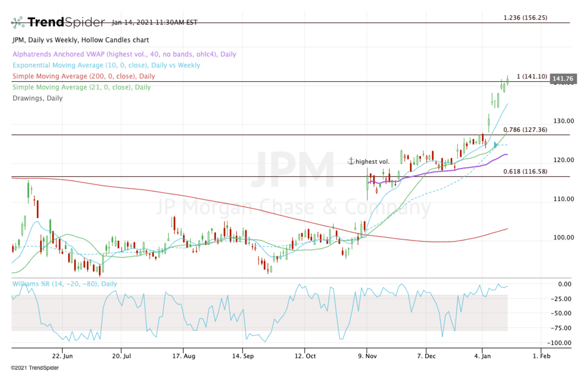The image size is (588, 373).
Task: Click the Drawings, Daily legend entry
Action: pyautogui.click(x=37, y=98)
